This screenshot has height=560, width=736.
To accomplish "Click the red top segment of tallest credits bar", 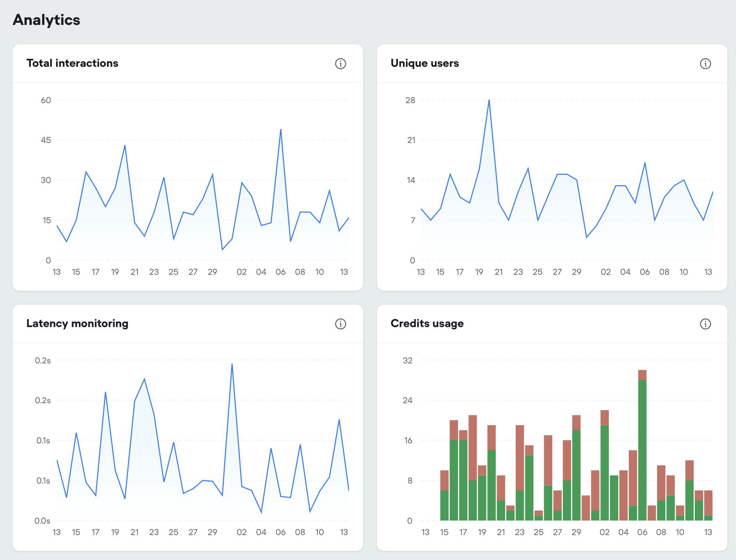I will (642, 375).
